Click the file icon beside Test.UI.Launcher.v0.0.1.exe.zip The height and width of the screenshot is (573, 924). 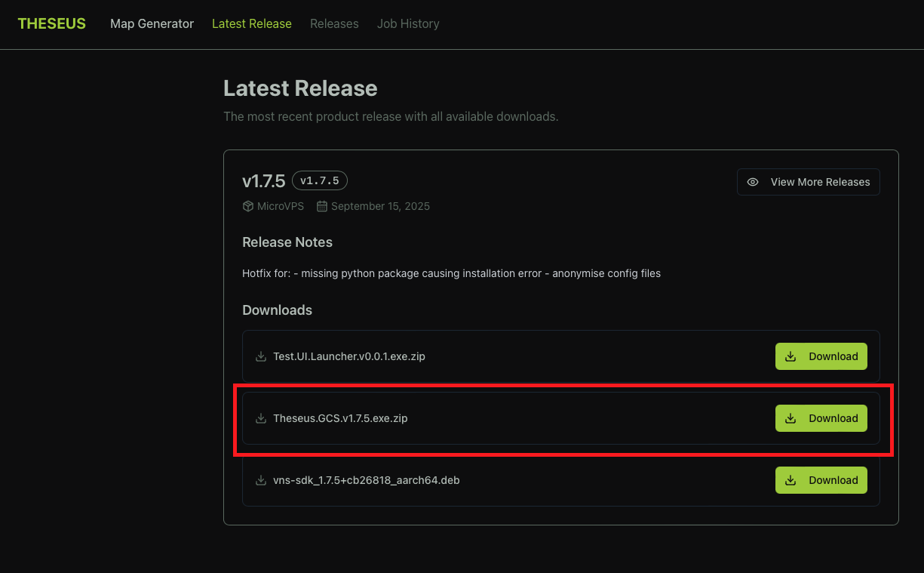261,356
